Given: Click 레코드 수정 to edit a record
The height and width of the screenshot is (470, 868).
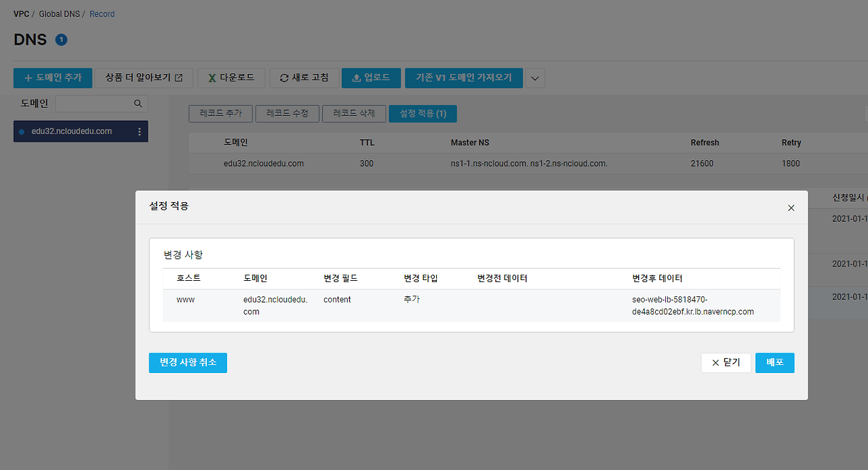Looking at the screenshot, I should point(287,113).
